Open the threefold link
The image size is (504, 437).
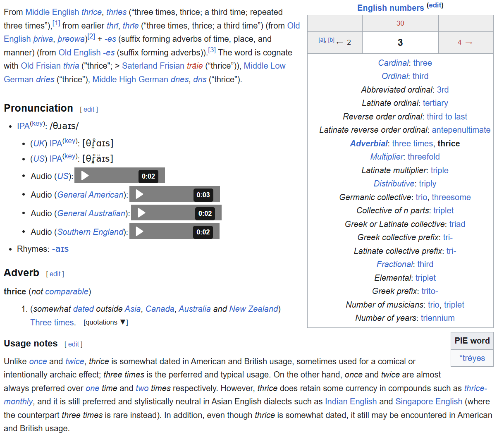coord(424,157)
